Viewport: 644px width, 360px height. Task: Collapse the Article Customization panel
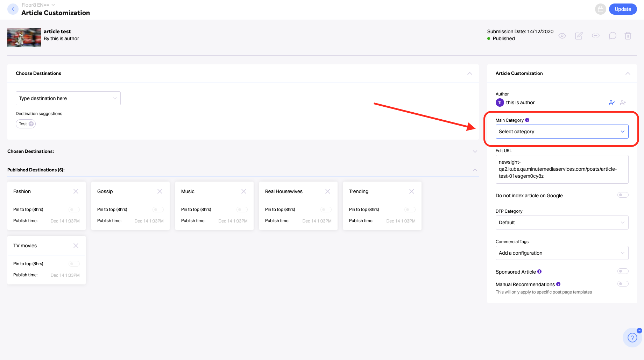point(628,73)
